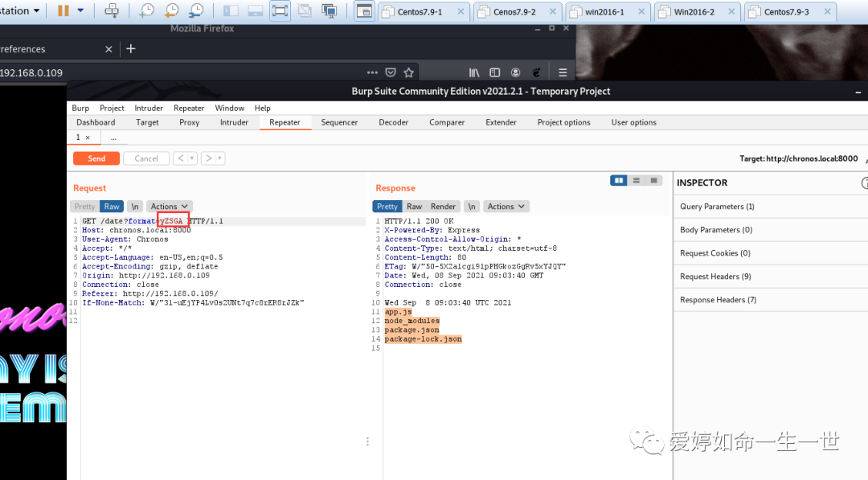
Task: Click the revert snapshot icon
Action: coord(172,10)
